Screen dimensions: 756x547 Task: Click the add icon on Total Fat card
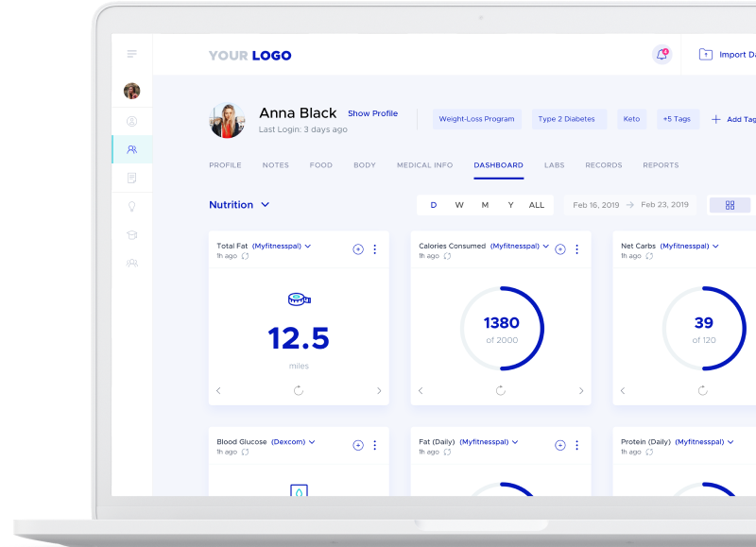coord(358,249)
